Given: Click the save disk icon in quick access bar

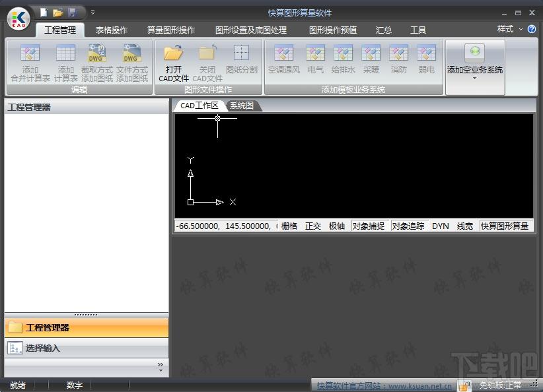Looking at the screenshot, I should pos(72,13).
